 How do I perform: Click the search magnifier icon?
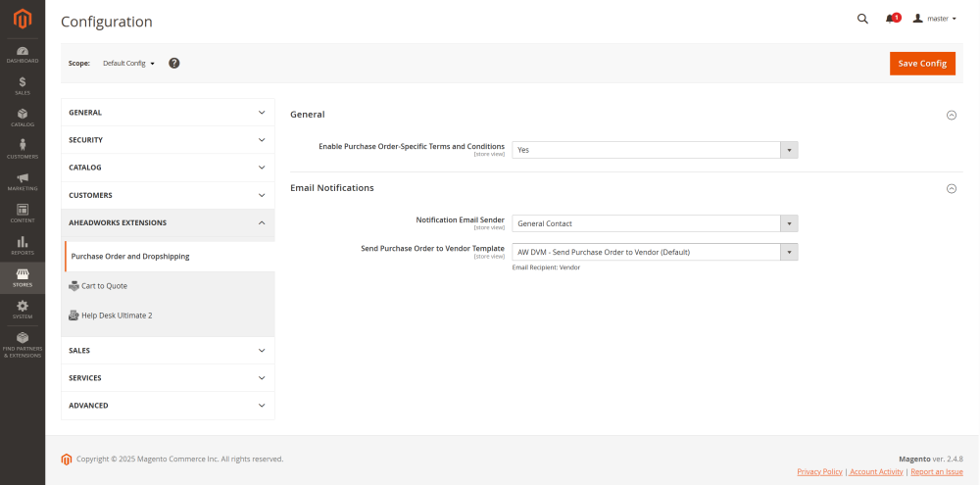[x=862, y=19]
